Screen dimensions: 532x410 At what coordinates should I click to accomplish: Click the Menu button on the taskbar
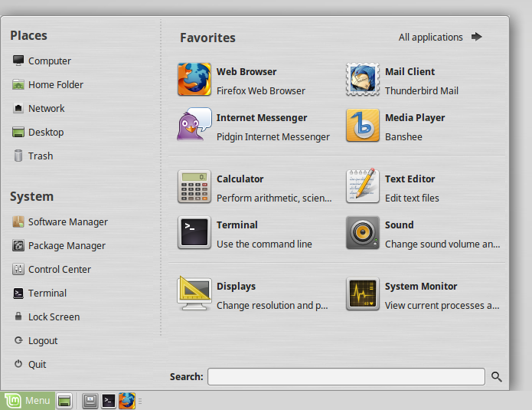click(x=28, y=401)
